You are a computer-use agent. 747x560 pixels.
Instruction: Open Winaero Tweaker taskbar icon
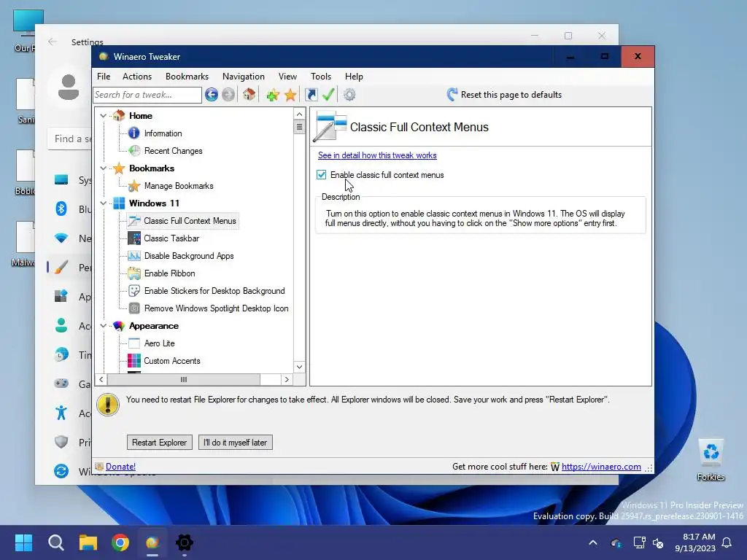[152, 542]
